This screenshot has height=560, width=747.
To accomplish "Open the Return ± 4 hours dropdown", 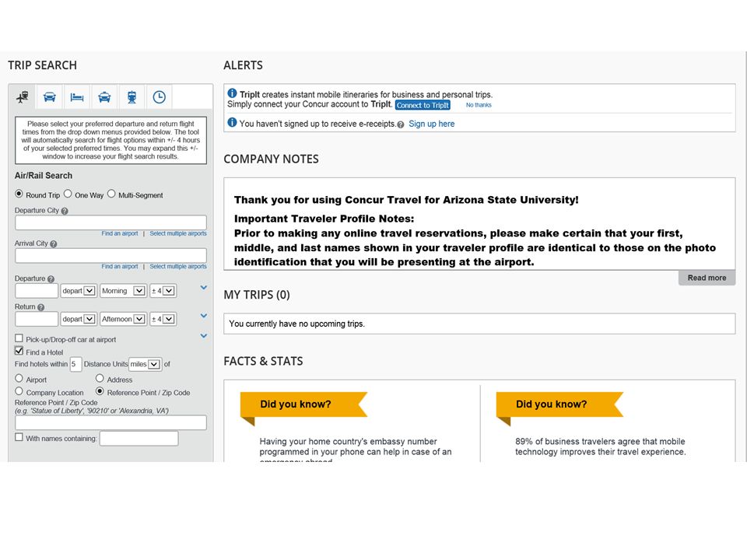I will pos(163,319).
